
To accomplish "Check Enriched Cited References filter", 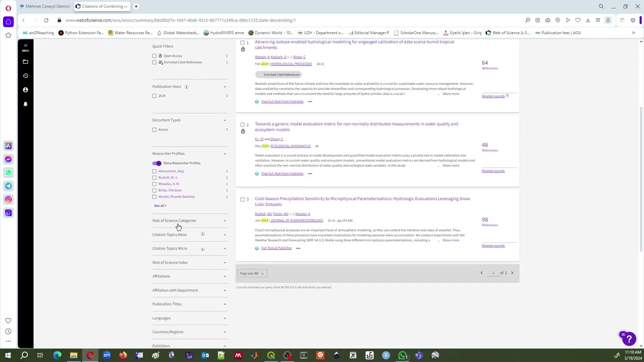I will click(154, 62).
